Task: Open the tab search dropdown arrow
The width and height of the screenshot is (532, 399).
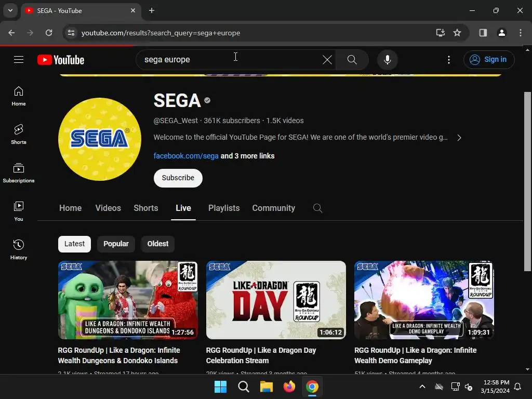Action: (10, 10)
